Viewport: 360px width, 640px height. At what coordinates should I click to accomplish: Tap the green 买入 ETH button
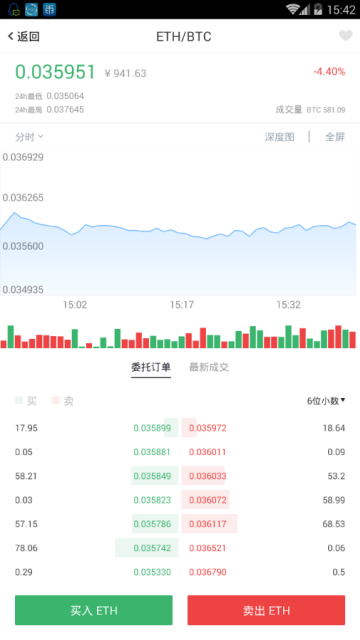[94, 610]
